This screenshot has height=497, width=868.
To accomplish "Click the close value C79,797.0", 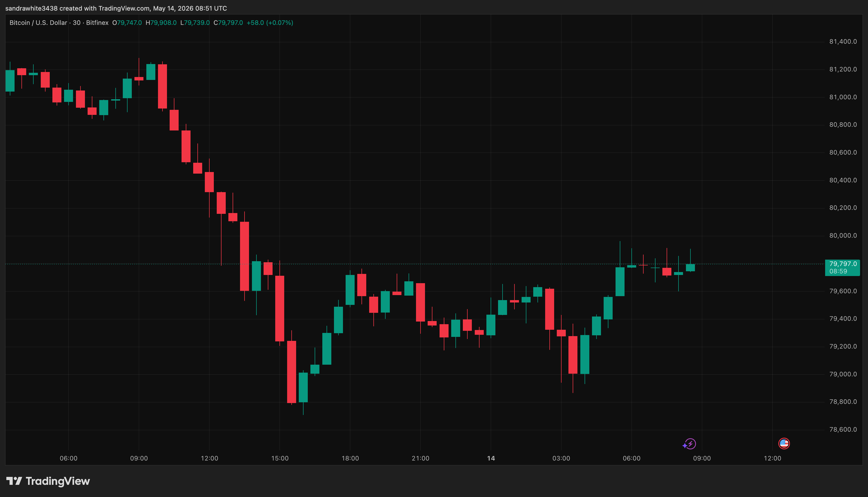I will tap(228, 23).
